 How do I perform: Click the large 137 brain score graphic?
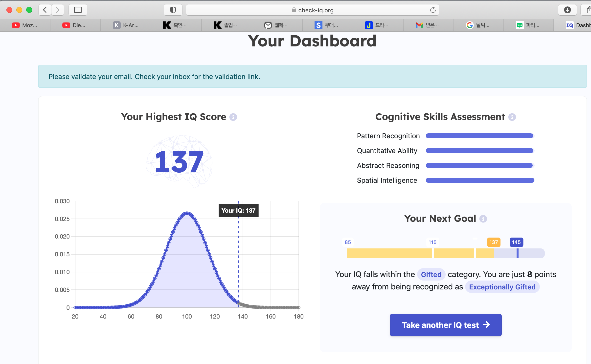pos(179,162)
